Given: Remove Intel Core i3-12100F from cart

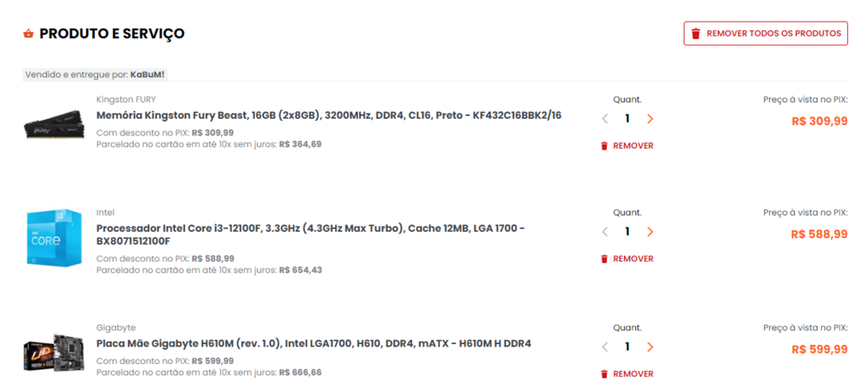Looking at the screenshot, I should [627, 259].
